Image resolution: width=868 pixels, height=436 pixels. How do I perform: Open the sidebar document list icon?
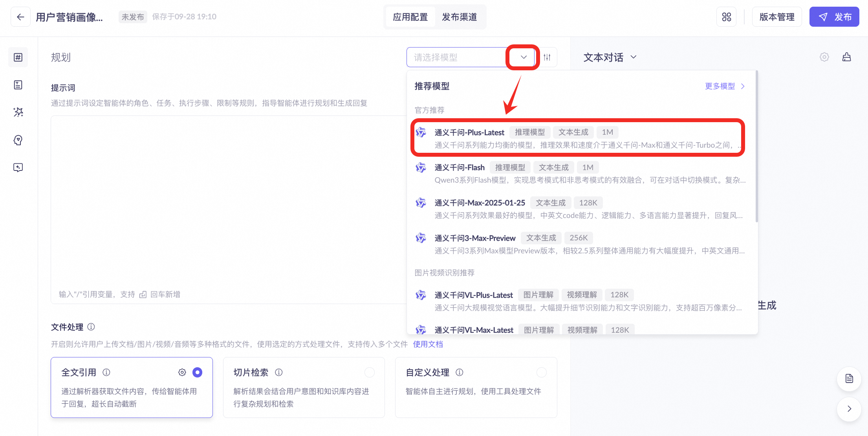(x=18, y=85)
